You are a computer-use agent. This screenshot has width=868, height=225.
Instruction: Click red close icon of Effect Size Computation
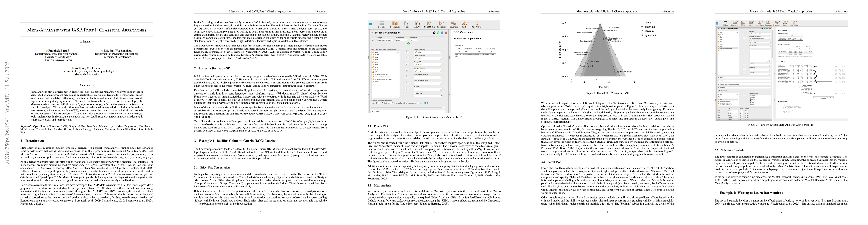point(446,33)
